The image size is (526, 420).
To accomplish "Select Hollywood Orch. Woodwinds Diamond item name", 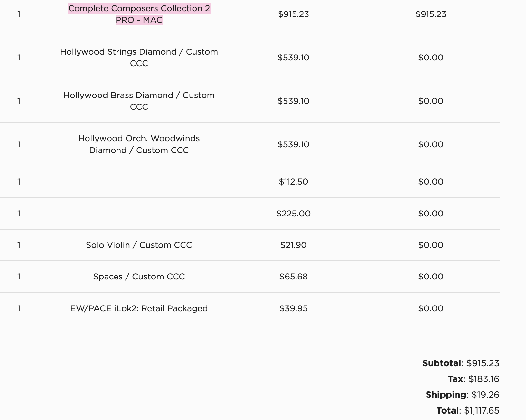I will 139,144.
